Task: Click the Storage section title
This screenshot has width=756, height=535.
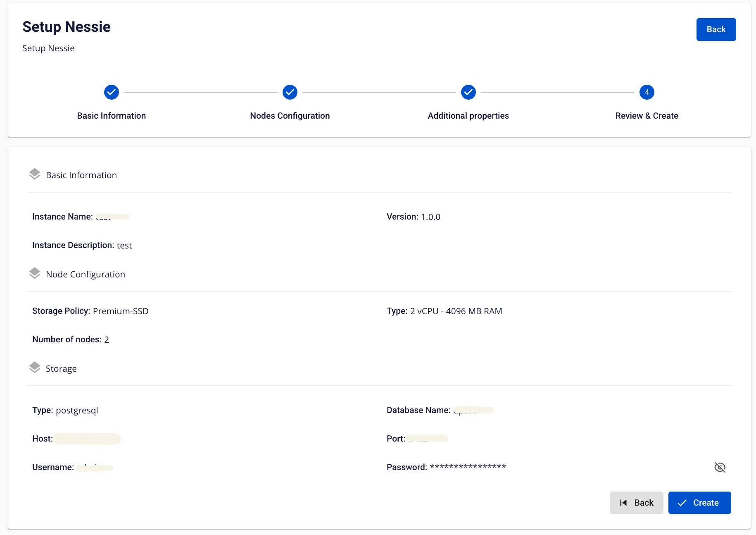Action: (x=61, y=368)
